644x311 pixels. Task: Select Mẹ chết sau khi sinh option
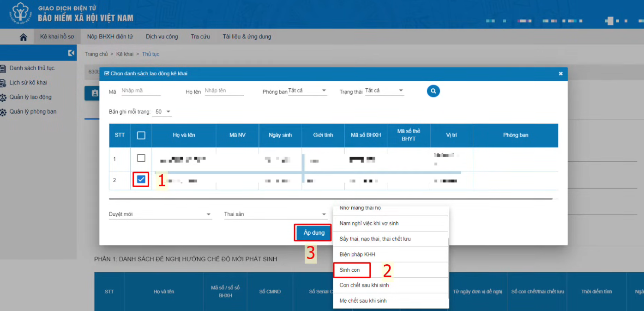pyautogui.click(x=391, y=301)
